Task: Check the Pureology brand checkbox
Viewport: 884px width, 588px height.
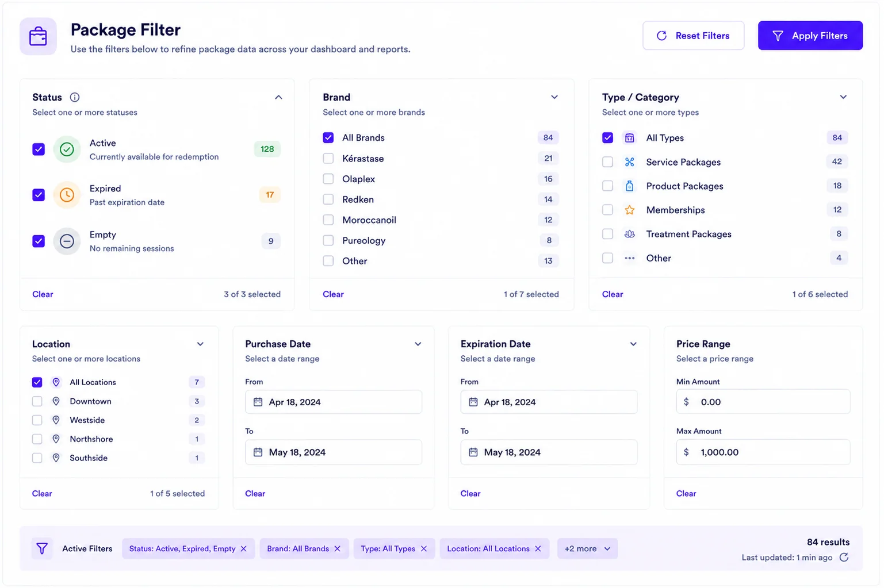Action: (x=328, y=241)
